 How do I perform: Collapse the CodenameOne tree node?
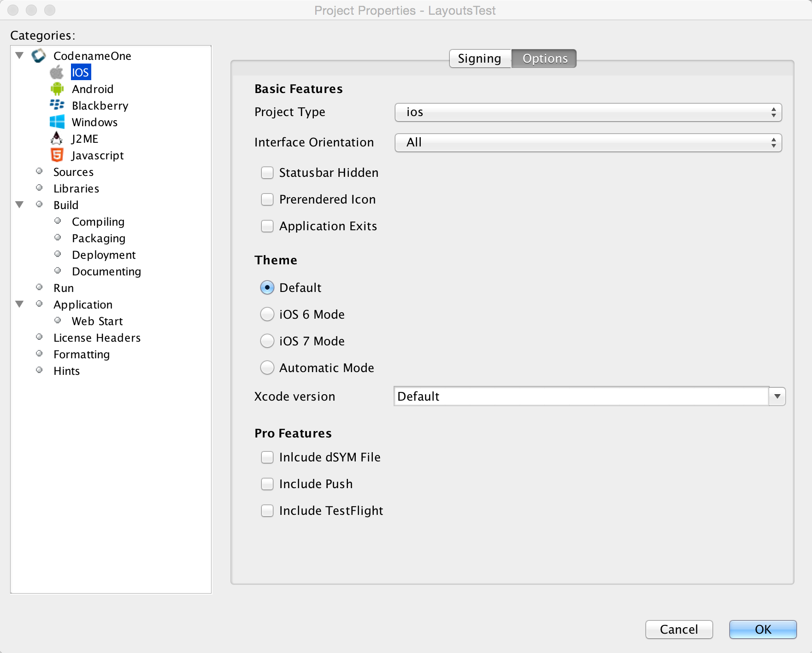coord(19,56)
